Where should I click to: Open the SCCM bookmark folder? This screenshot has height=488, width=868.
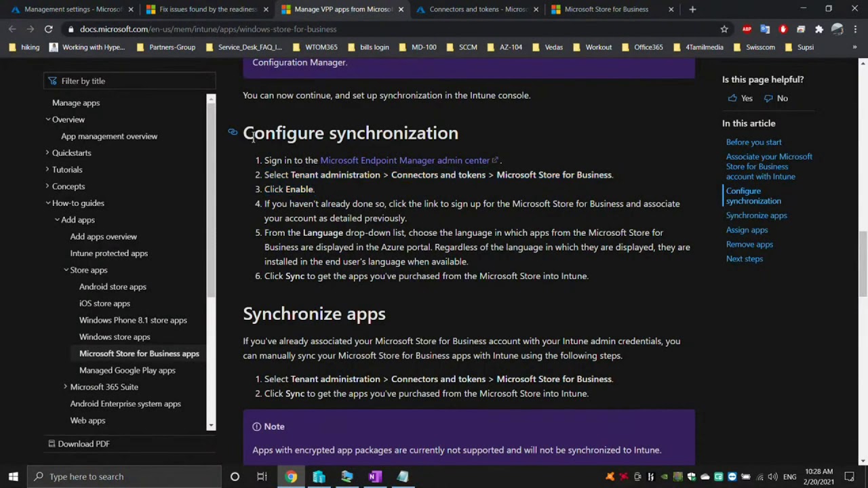point(461,47)
